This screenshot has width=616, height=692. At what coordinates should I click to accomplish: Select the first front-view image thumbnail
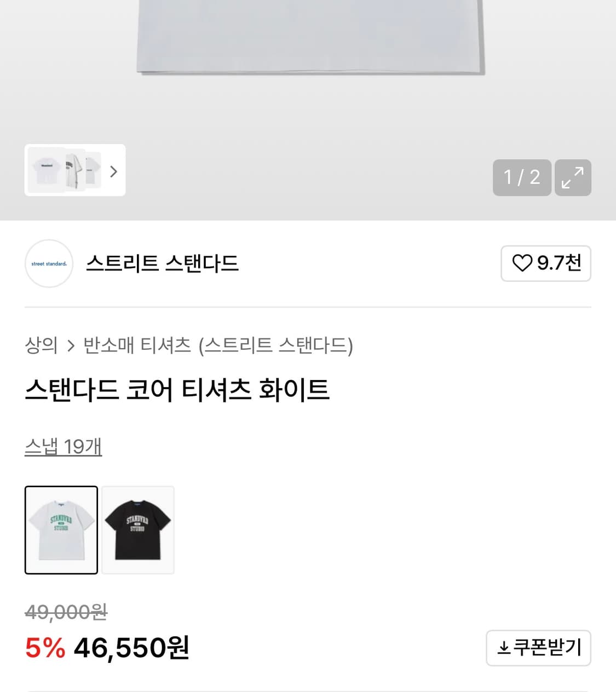(x=47, y=170)
